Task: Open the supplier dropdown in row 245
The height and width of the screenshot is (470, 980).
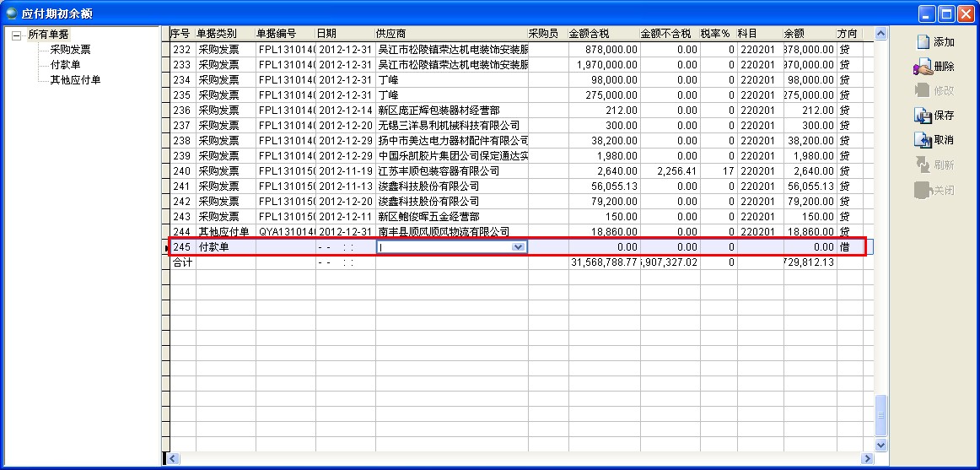Action: [x=519, y=247]
